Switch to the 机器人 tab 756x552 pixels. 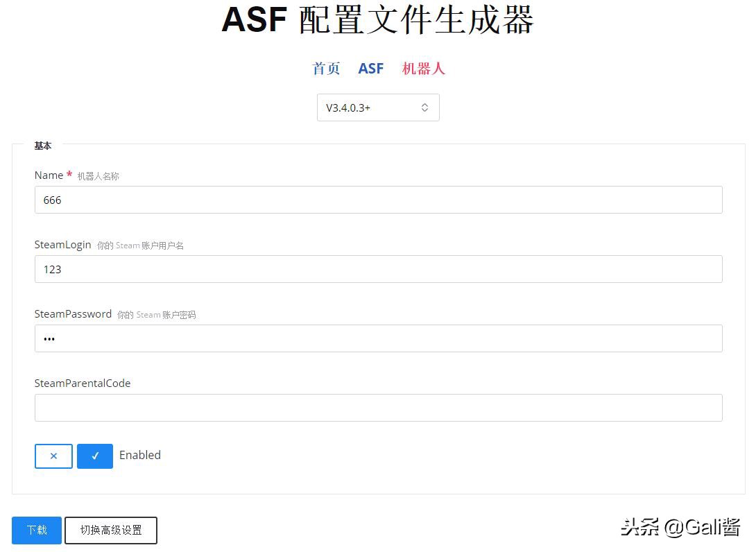click(x=423, y=68)
